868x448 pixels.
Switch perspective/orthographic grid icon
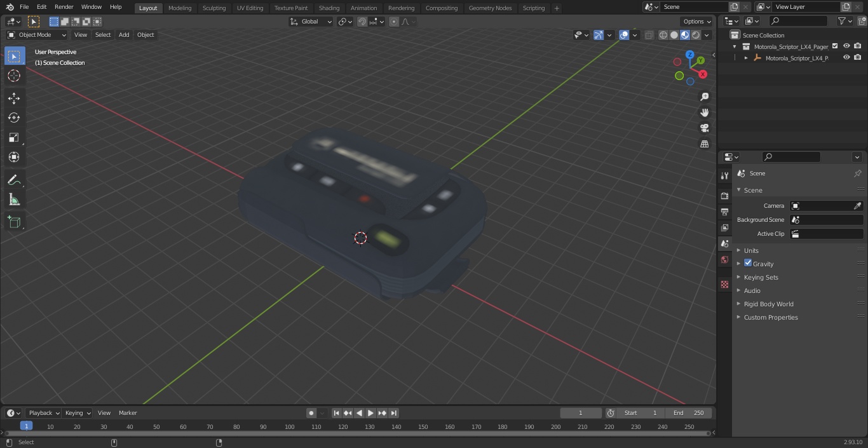(704, 144)
